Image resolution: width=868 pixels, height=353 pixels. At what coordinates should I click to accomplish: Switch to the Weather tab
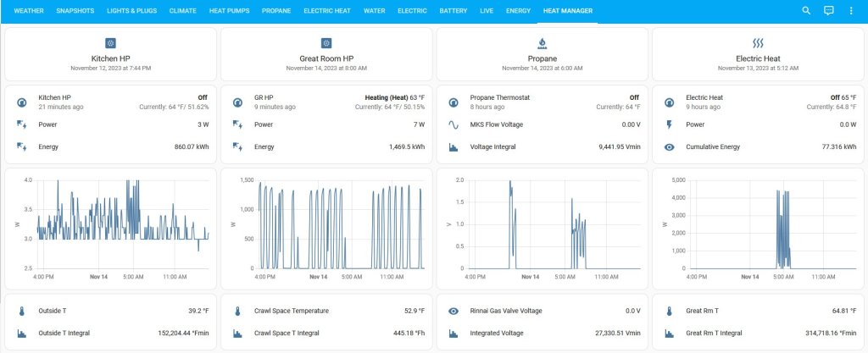29,11
